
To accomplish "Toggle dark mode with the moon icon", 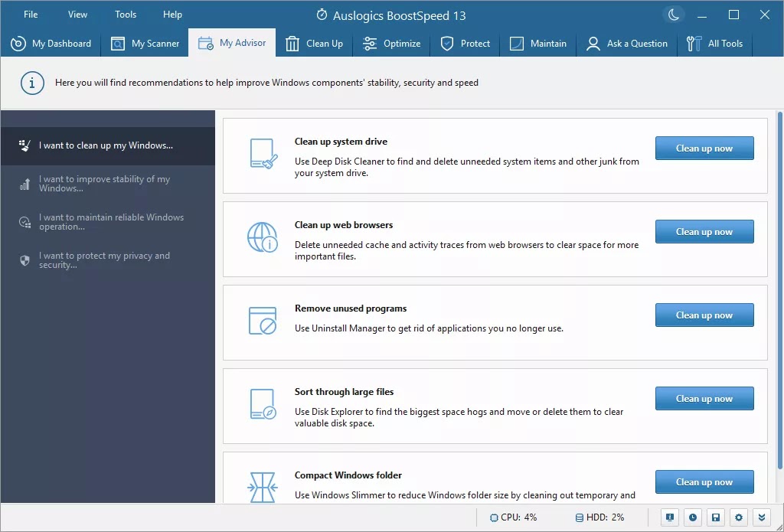I will pos(673,15).
